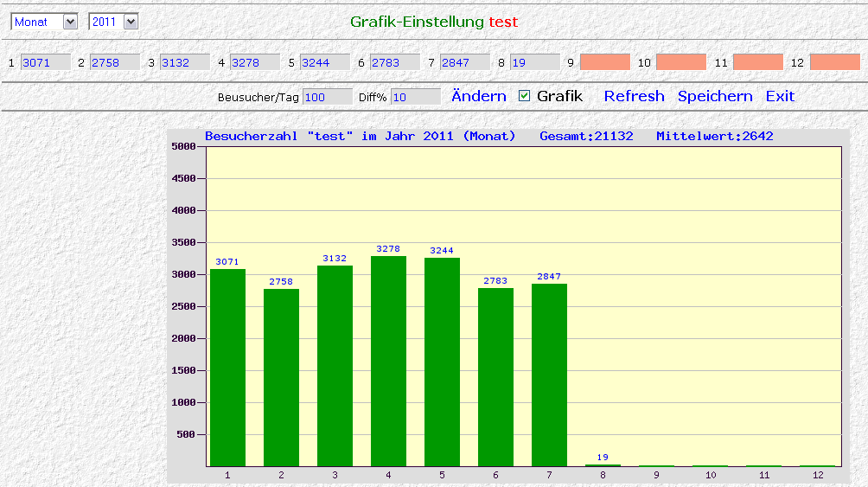Screen dimensions: 868x487
Task: Click the 'Beusucher/Tag' label
Action: point(258,98)
